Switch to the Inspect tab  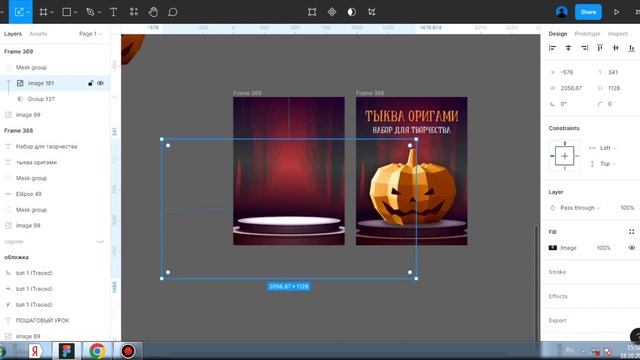point(618,34)
